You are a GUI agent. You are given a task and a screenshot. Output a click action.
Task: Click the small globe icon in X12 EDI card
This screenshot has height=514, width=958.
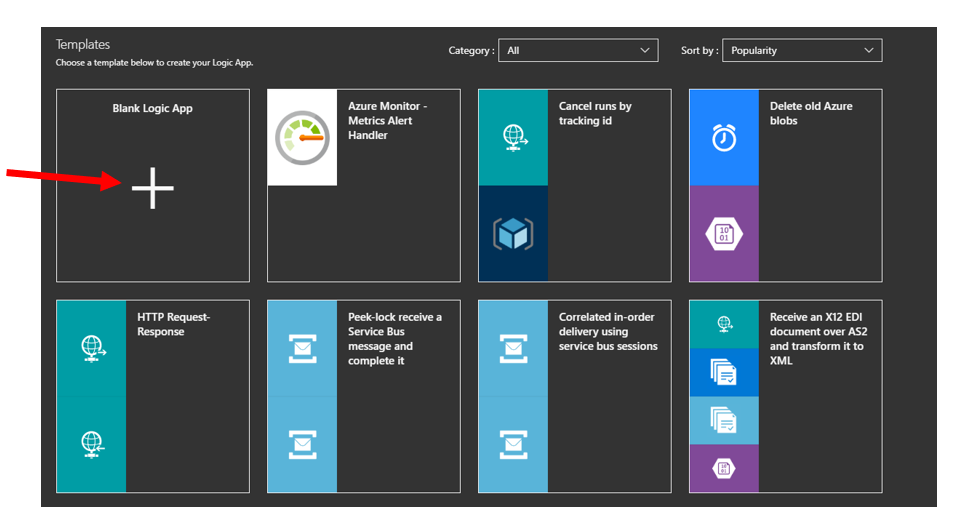[x=725, y=324]
